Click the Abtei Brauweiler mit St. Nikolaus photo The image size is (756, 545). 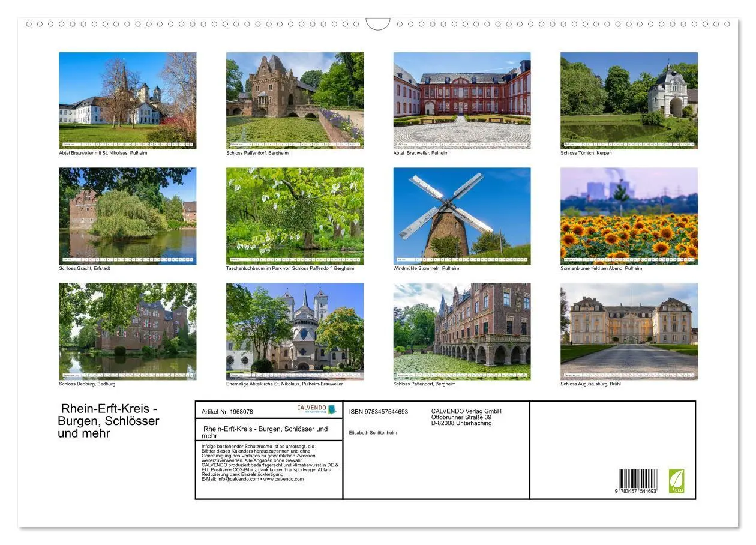pyautogui.click(x=127, y=100)
